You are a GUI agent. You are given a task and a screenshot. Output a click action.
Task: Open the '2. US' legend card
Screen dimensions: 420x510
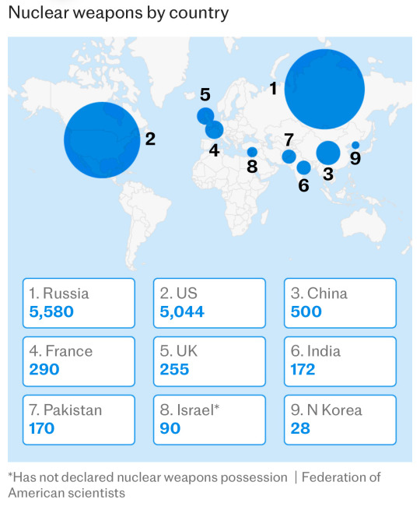[x=209, y=303]
